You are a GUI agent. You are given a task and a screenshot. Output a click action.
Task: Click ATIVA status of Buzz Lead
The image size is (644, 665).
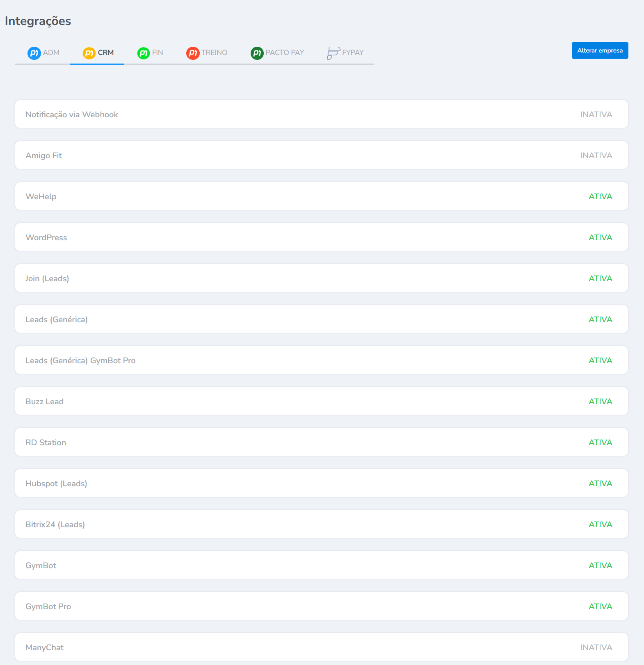[x=601, y=401]
